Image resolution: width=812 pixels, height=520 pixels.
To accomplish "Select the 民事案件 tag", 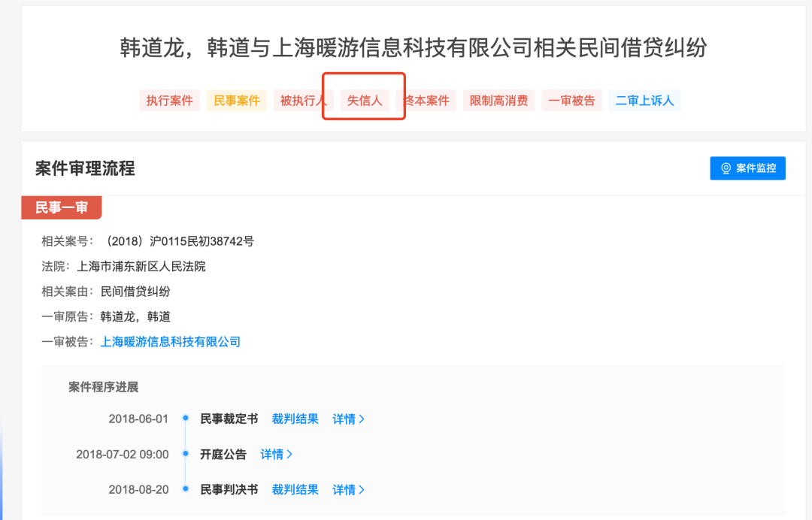I will [237, 101].
